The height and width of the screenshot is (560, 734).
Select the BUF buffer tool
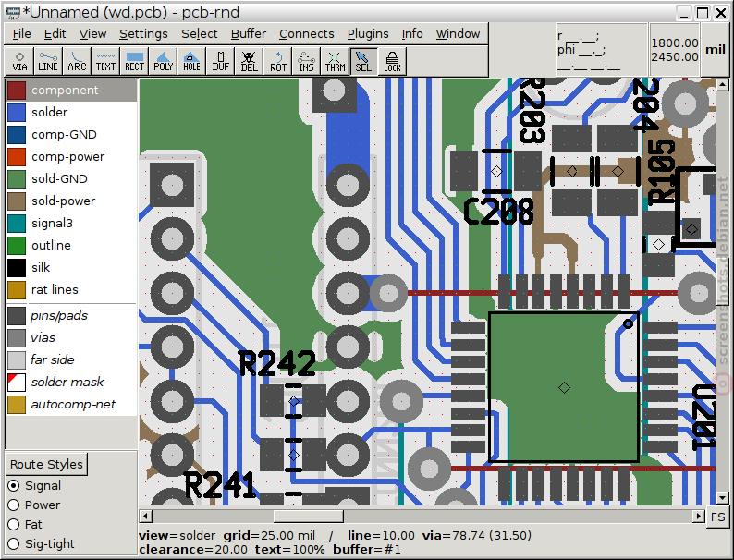pyautogui.click(x=221, y=61)
